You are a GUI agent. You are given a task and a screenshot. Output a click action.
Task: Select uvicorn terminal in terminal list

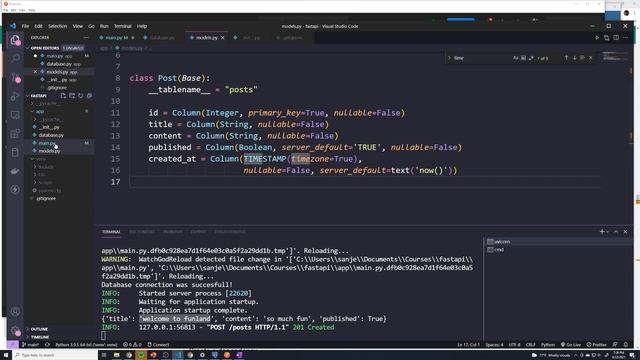point(502,242)
